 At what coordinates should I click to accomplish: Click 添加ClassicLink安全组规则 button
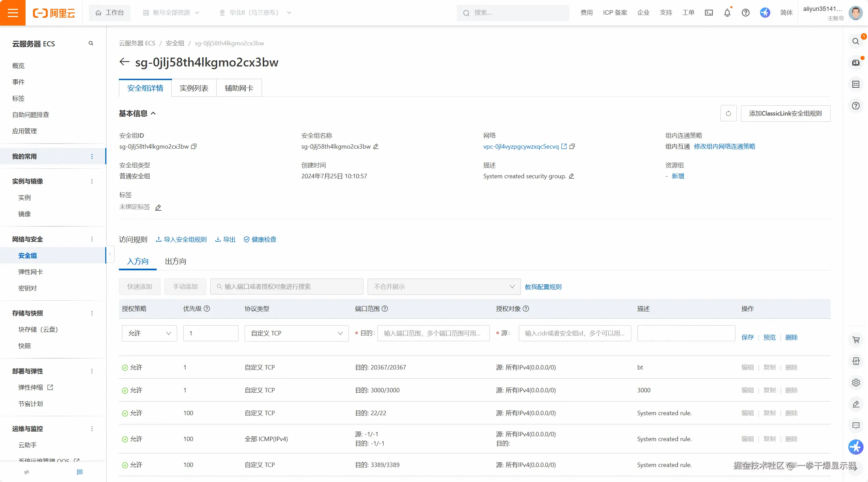pos(785,114)
